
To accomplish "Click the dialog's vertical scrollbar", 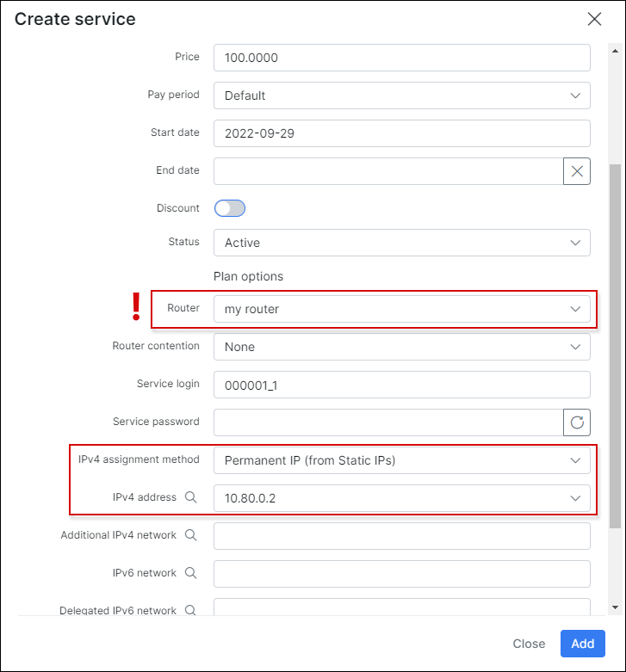I will click(x=614, y=344).
